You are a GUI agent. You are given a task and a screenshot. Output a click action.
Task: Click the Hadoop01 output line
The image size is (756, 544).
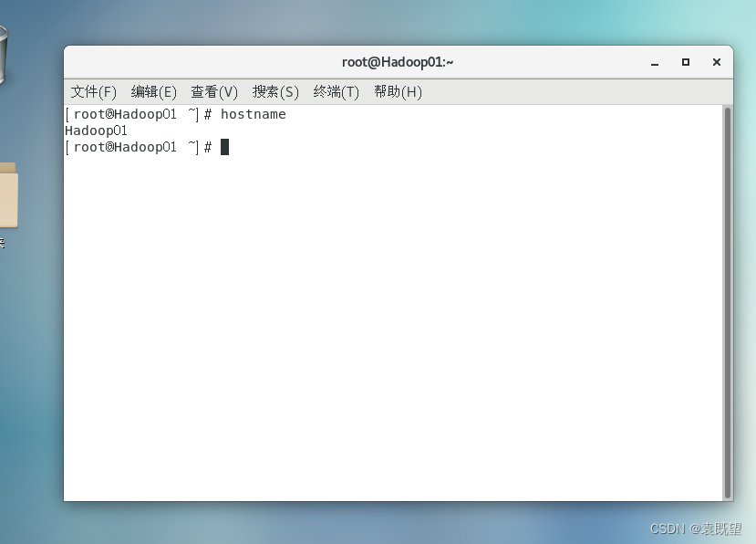pos(96,131)
